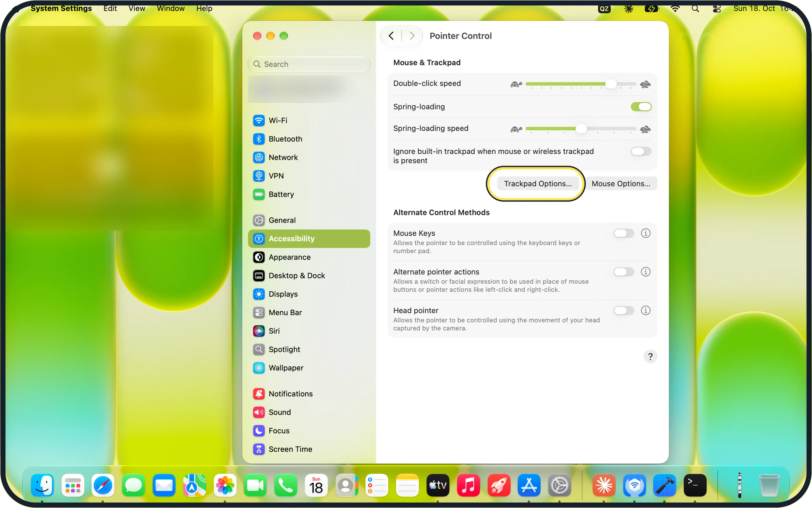The height and width of the screenshot is (508, 812).
Task: Click the Mouse Options button
Action: coord(621,183)
